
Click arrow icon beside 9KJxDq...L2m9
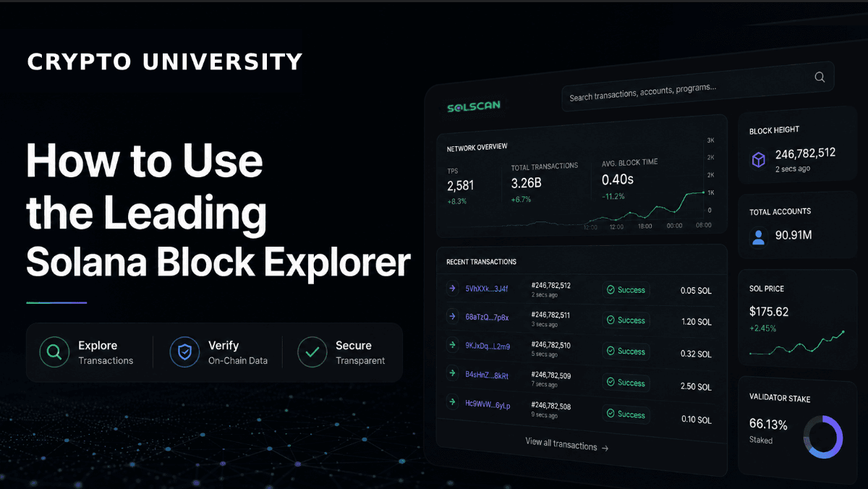453,345
